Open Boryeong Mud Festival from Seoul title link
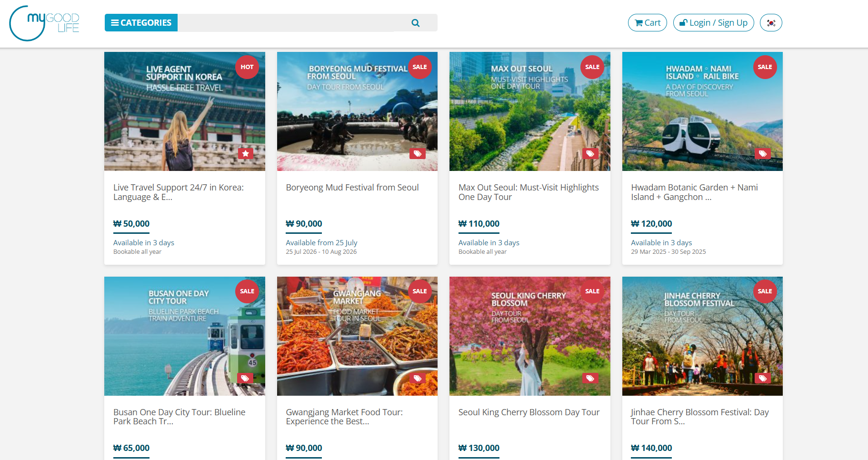The width and height of the screenshot is (868, 460). [x=352, y=188]
